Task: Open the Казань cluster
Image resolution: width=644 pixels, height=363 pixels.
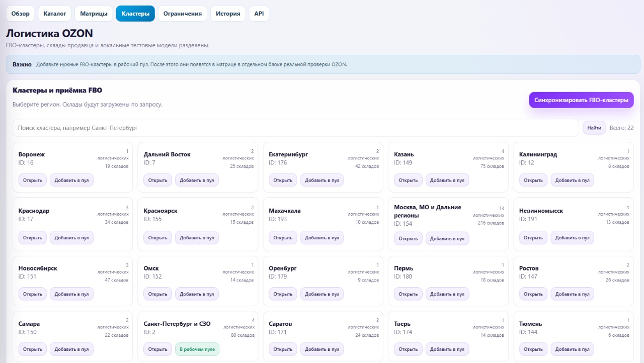Action: [x=409, y=180]
